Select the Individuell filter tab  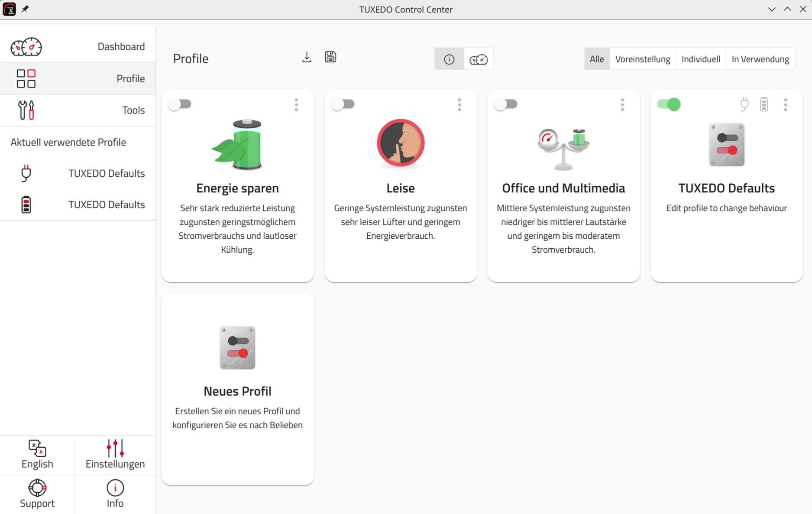pos(701,59)
